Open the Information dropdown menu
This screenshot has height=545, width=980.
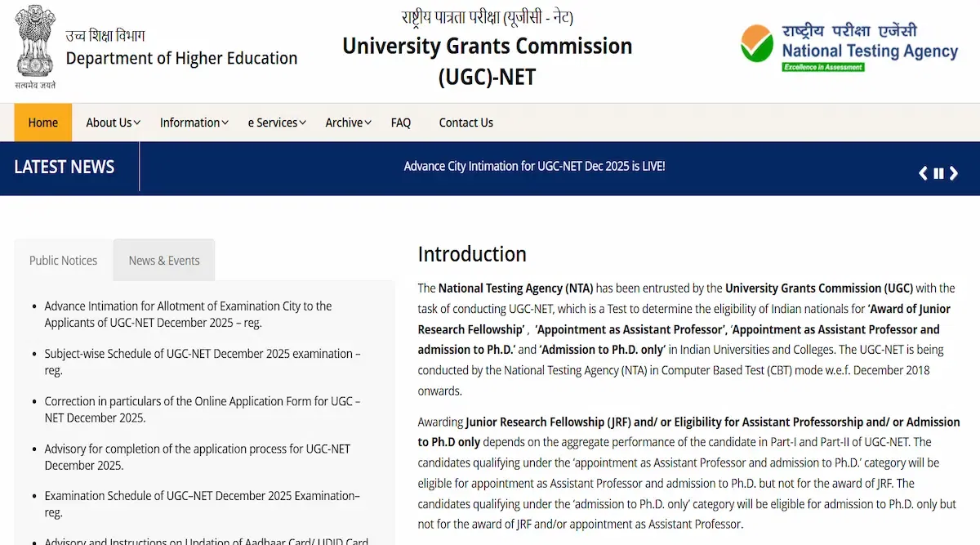[x=193, y=123]
